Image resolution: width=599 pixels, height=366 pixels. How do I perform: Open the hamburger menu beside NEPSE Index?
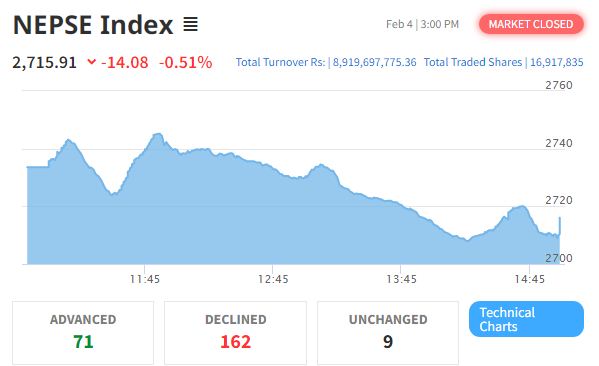[190, 24]
